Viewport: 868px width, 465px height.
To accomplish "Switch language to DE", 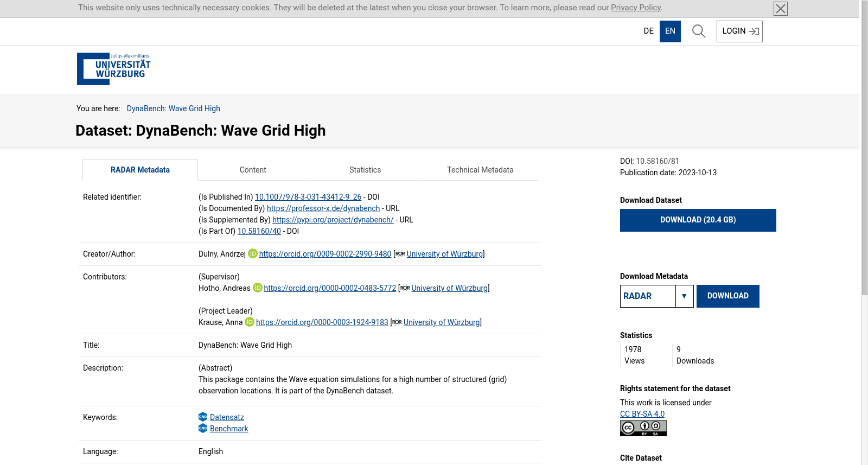I will [x=649, y=31].
